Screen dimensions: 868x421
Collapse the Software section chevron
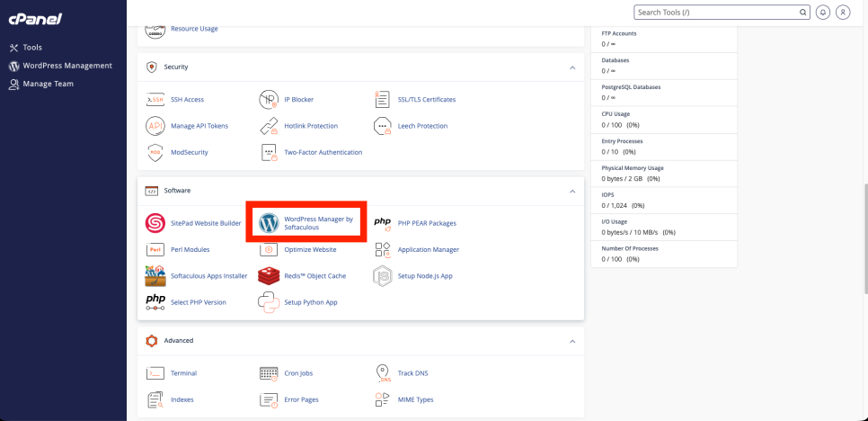(x=572, y=191)
